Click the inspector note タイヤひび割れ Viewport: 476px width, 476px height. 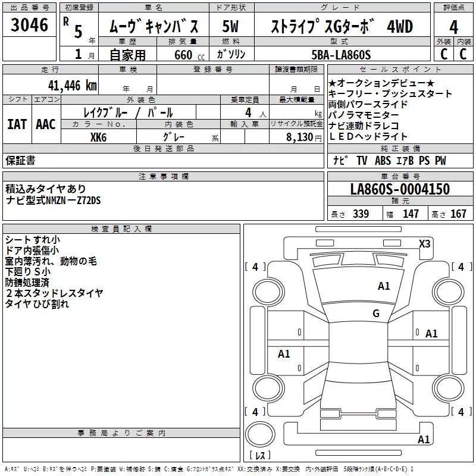coord(37,303)
